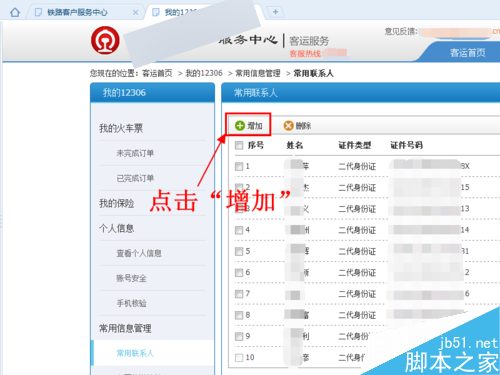Close the 铁路客户服务中心 tab
This screenshot has height=375, width=500.
pyautogui.click(x=135, y=13)
